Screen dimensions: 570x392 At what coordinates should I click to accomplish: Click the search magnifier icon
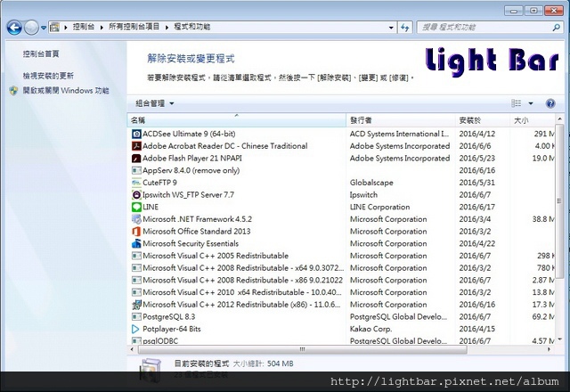pos(556,28)
